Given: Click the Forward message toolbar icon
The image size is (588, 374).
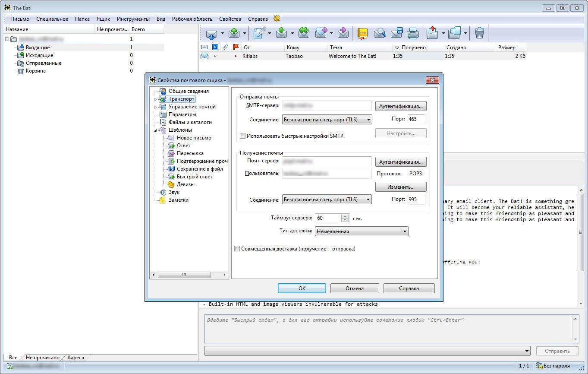Looking at the screenshot, I should 321,33.
